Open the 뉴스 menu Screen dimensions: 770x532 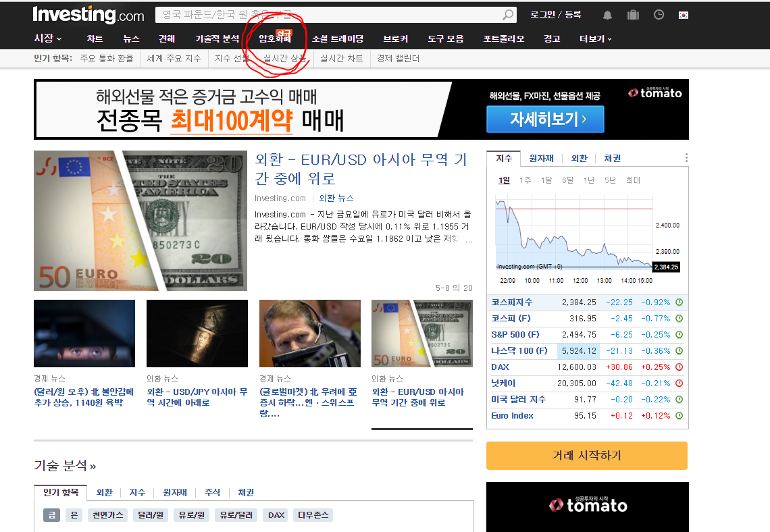[x=131, y=38]
